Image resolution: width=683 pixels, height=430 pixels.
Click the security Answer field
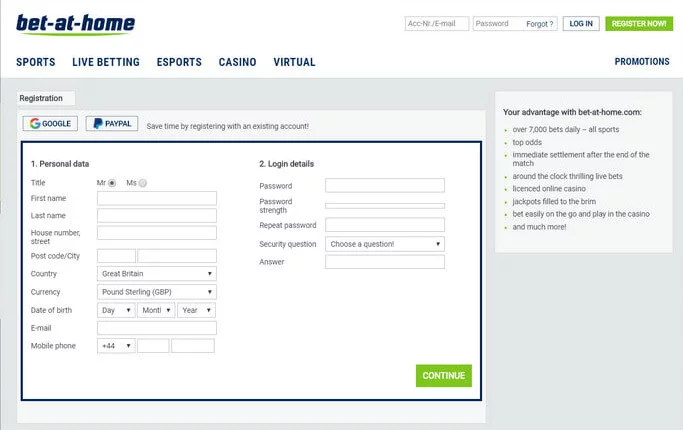[x=385, y=262]
